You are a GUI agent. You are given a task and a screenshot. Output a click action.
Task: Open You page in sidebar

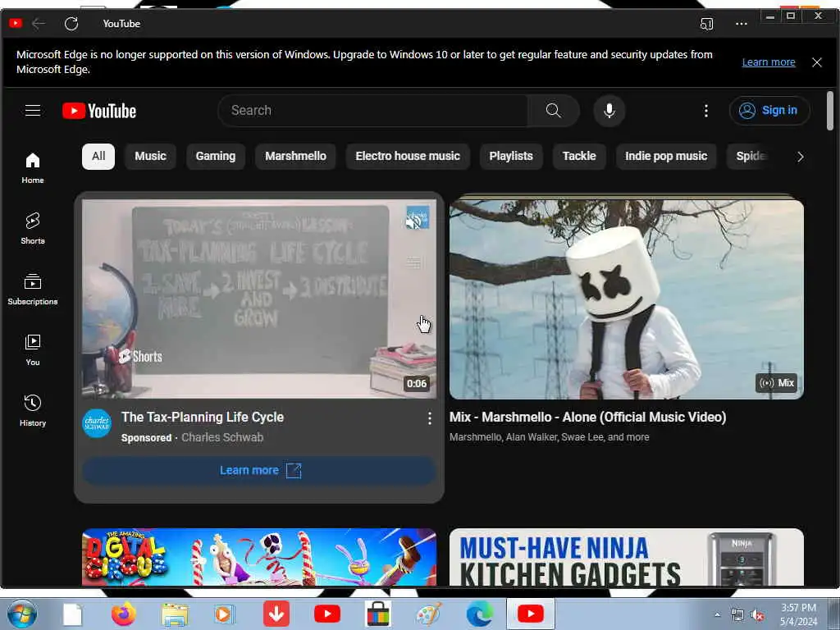coord(33,349)
